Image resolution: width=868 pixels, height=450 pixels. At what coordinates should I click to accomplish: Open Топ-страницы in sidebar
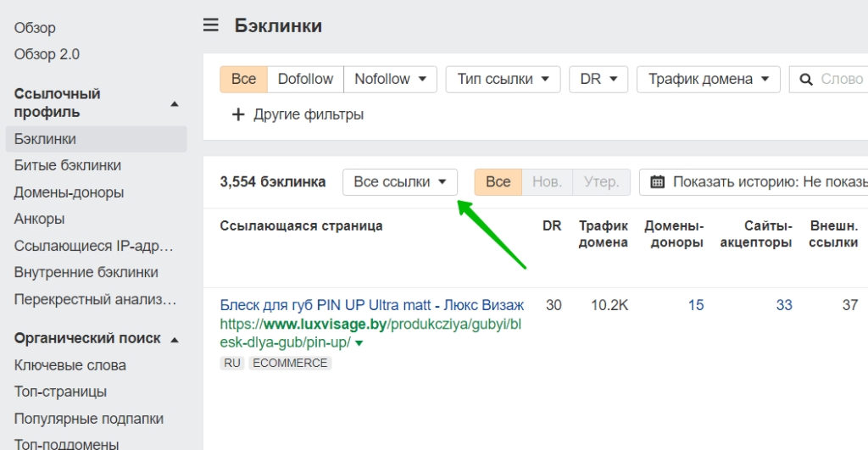[60, 392]
